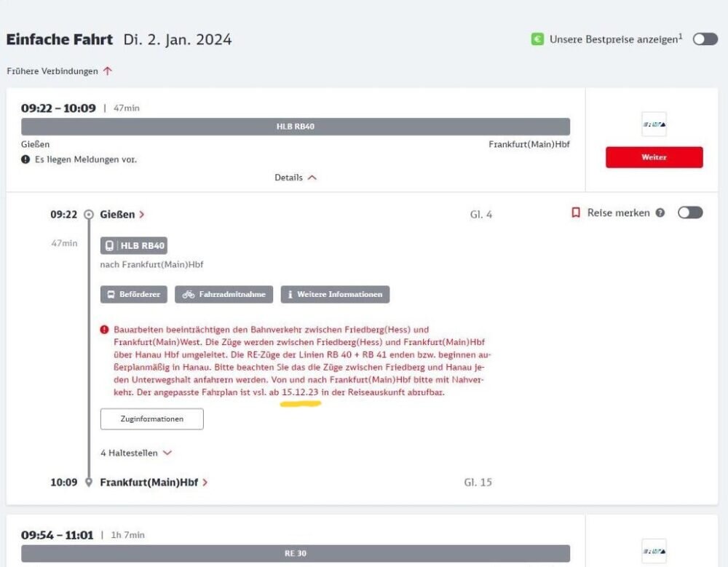This screenshot has height=567, width=728.
Task: Click the green euro Bestpreis icon
Action: click(x=537, y=39)
